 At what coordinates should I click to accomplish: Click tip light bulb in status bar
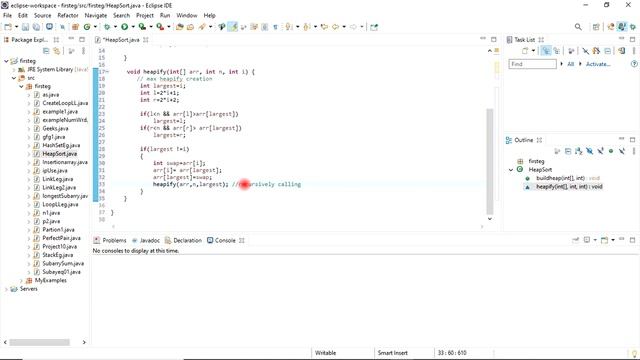pos(634,353)
